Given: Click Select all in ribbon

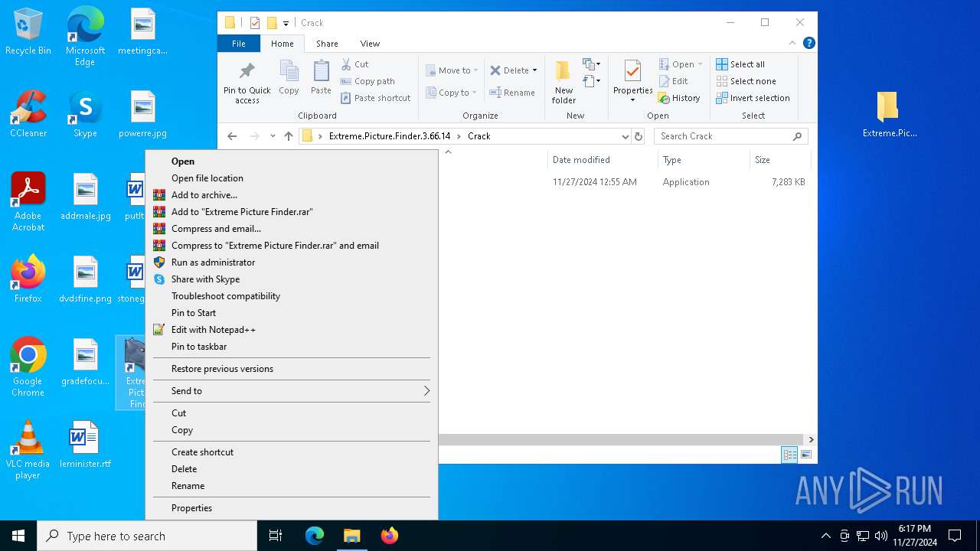Looking at the screenshot, I should (740, 64).
